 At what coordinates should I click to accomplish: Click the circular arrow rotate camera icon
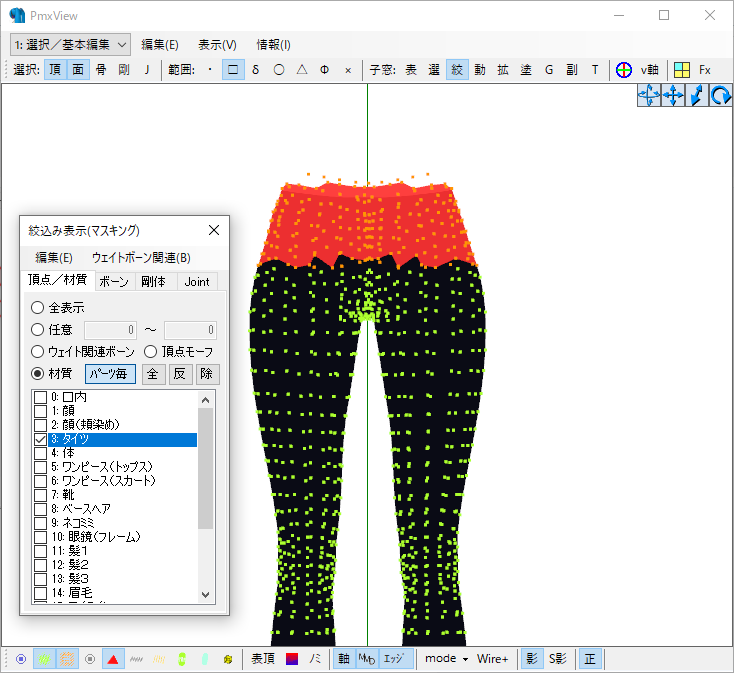click(x=720, y=95)
